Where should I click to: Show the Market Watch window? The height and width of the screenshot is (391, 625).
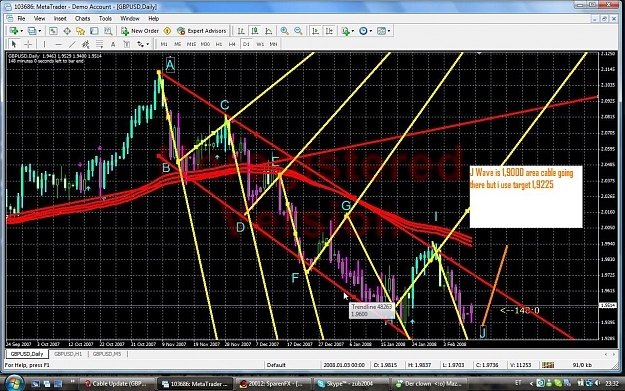pyautogui.click(x=53, y=31)
